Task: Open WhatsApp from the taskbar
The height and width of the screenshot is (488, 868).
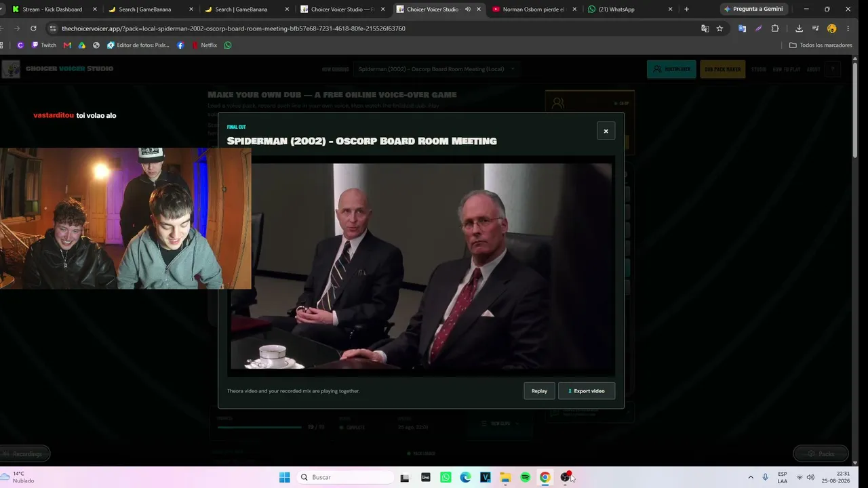Action: click(x=446, y=477)
